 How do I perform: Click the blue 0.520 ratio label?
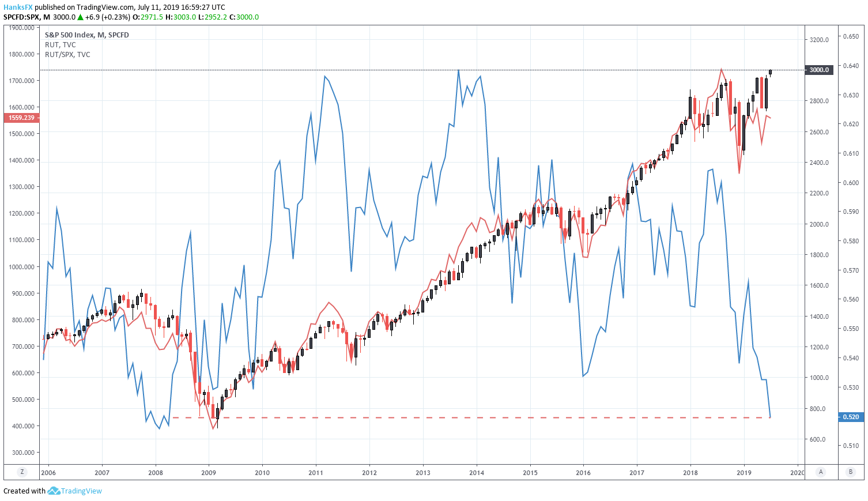pos(851,417)
